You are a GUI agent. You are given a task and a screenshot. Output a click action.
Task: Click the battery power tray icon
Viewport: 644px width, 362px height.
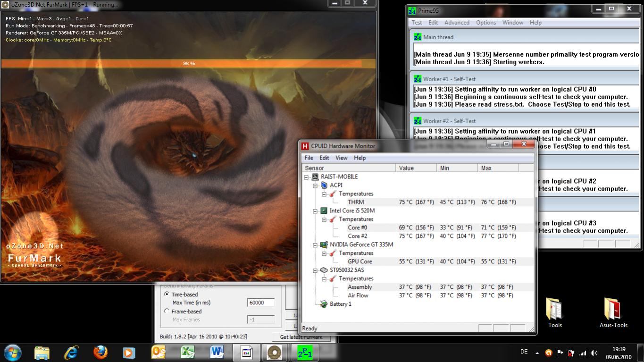pyautogui.click(x=571, y=353)
